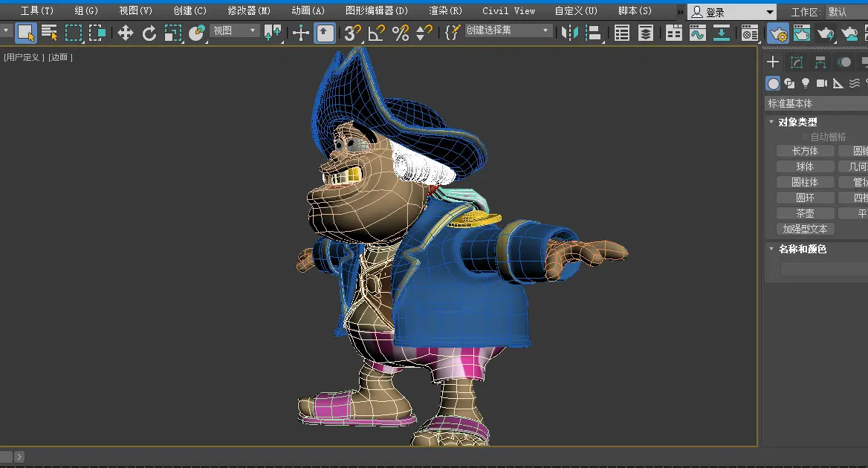Toggle Angle Snap in toolbar
The width and height of the screenshot is (868, 468).
pyautogui.click(x=376, y=33)
